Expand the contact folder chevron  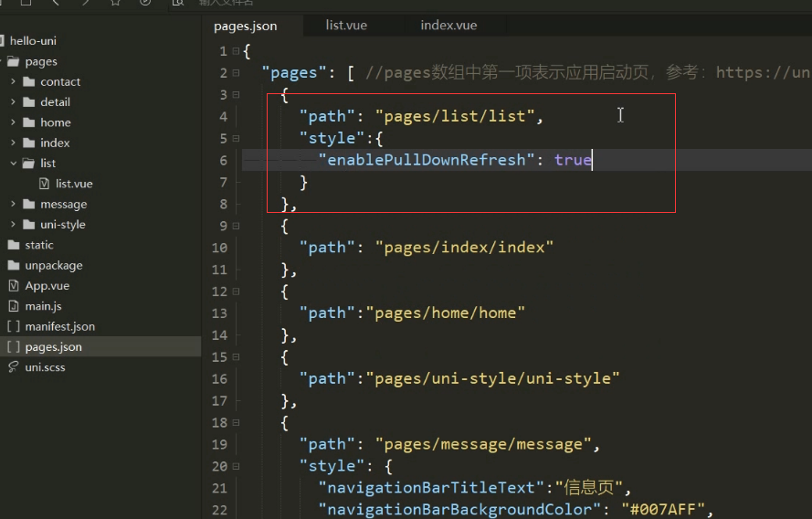click(x=13, y=82)
